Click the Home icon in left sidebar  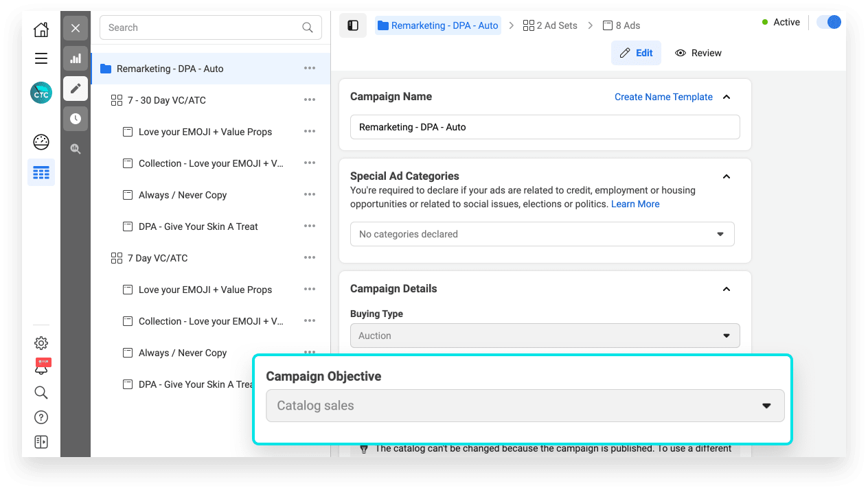pos(41,30)
